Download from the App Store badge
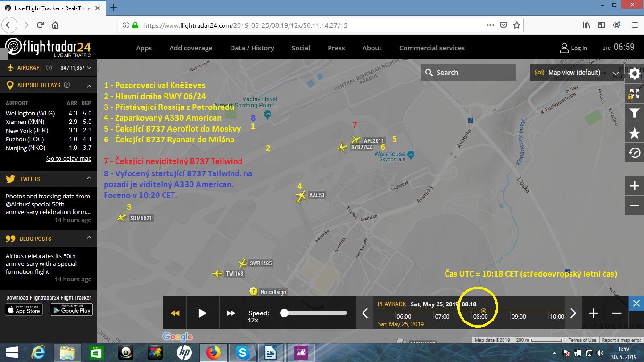 (24, 309)
